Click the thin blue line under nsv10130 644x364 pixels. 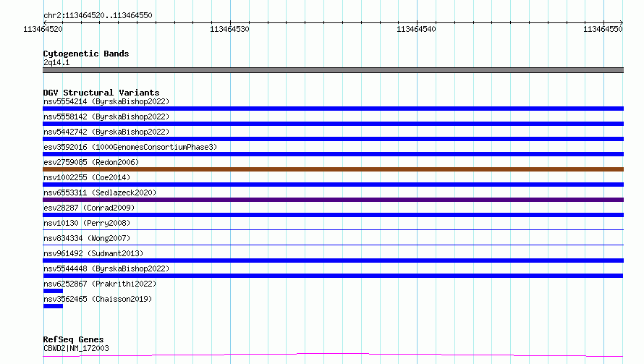333,229
